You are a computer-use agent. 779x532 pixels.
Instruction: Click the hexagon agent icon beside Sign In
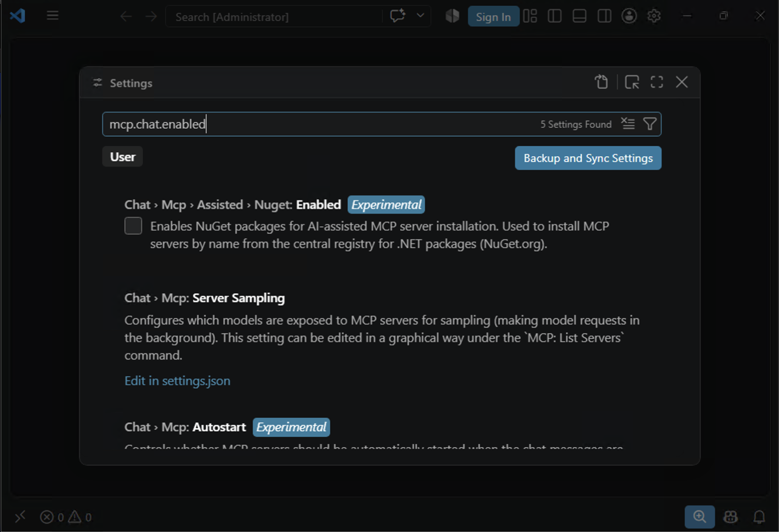452,16
